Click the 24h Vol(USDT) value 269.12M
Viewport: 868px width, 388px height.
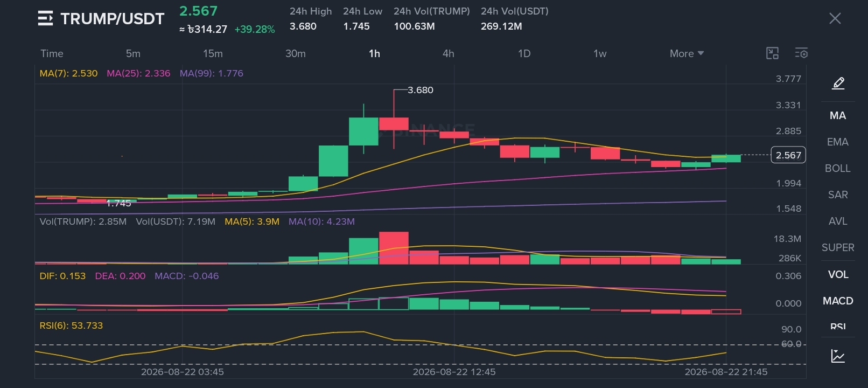[501, 26]
